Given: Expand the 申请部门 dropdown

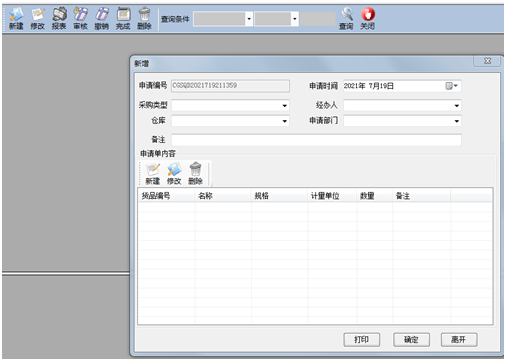Looking at the screenshot, I should (x=456, y=121).
